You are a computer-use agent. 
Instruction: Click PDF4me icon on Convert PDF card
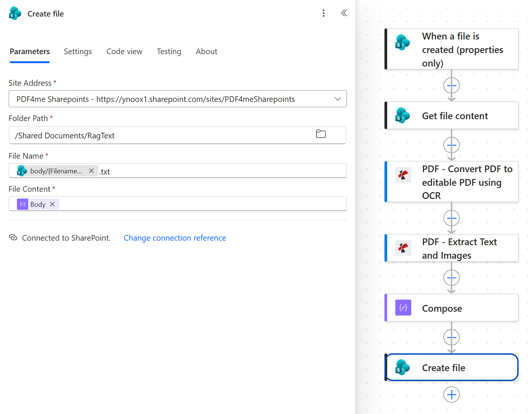click(x=403, y=175)
